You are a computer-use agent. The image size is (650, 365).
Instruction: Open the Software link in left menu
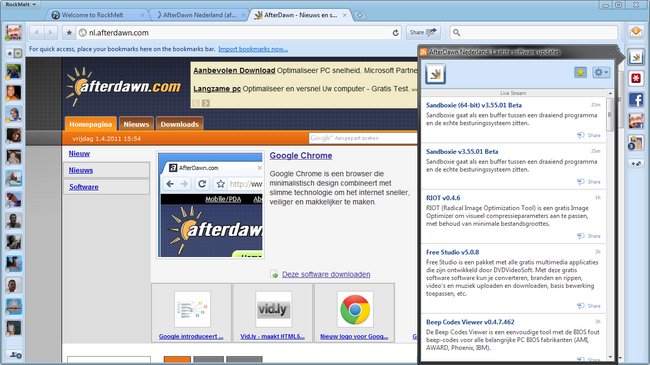coord(84,187)
